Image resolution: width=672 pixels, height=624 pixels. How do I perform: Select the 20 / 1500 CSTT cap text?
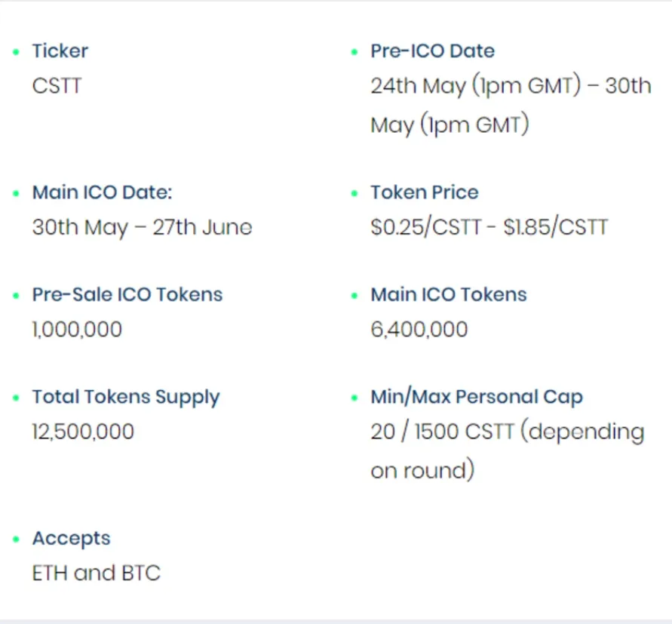[508, 451]
